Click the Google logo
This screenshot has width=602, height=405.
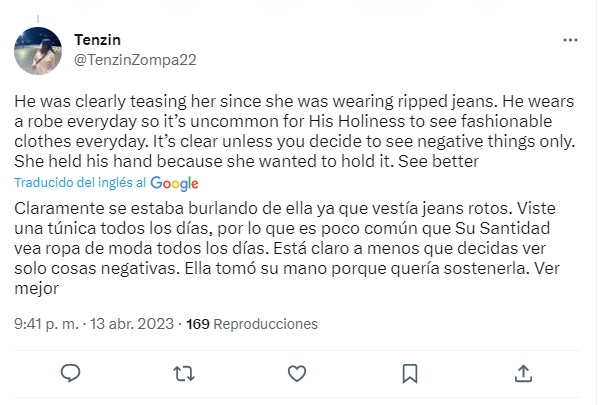tap(175, 184)
